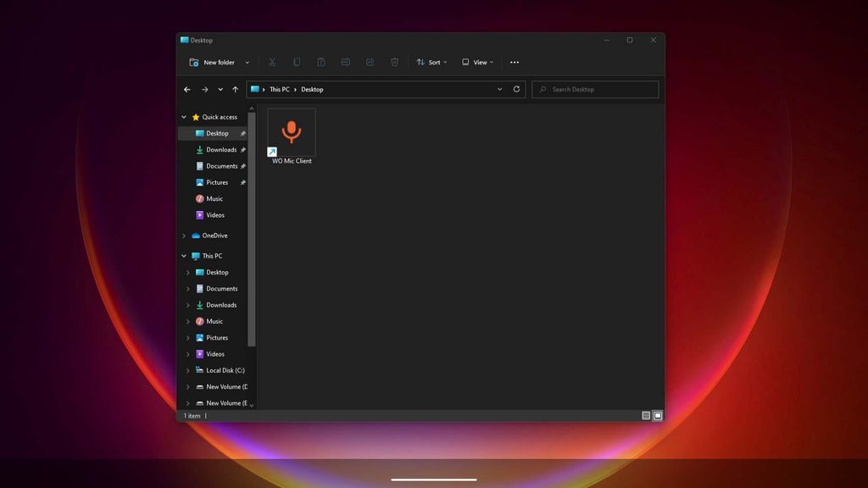Expand the OneDrive tree entry

(184, 235)
